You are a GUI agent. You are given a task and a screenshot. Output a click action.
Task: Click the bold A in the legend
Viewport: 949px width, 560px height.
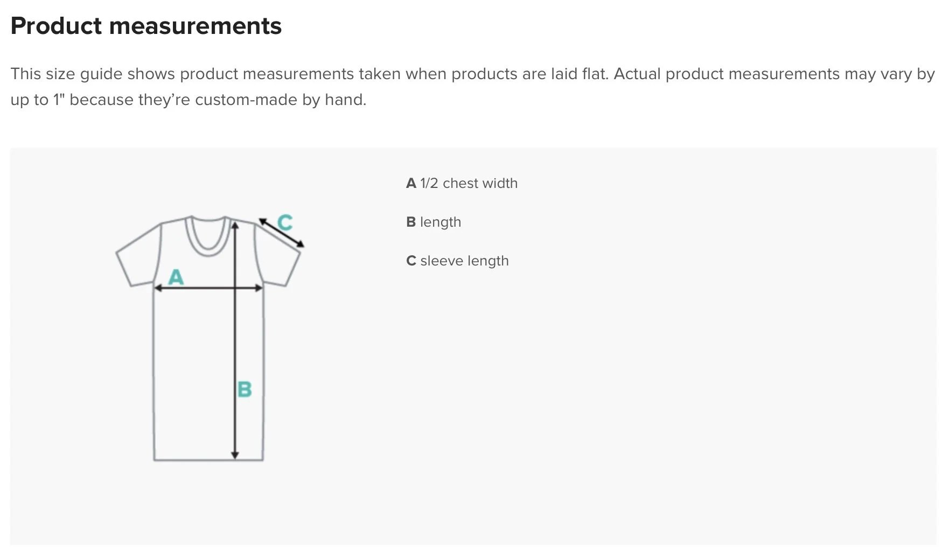coord(411,183)
